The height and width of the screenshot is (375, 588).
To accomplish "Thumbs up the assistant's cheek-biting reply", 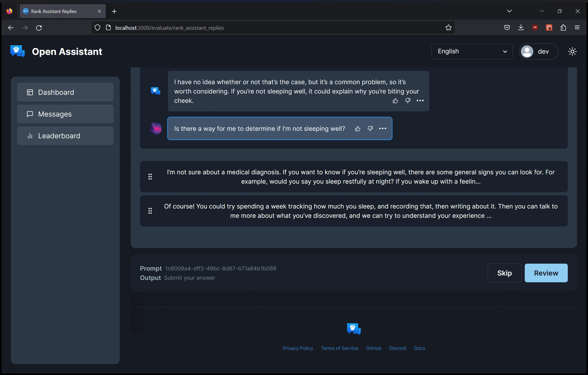I will (x=395, y=101).
